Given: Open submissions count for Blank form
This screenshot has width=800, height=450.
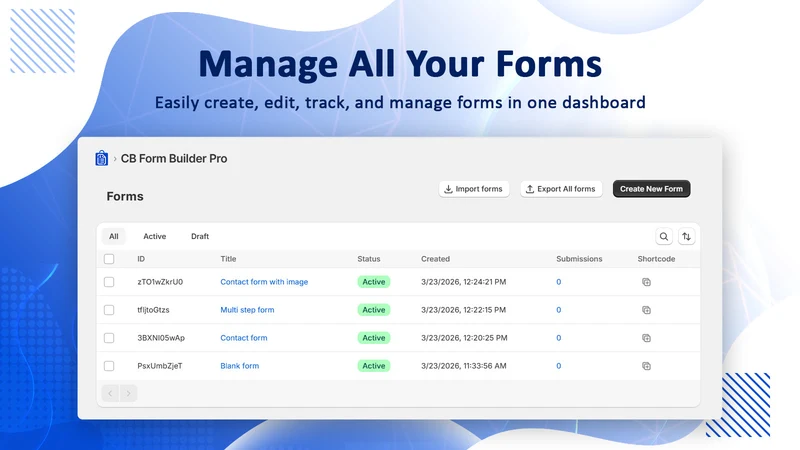Looking at the screenshot, I should click(x=559, y=366).
